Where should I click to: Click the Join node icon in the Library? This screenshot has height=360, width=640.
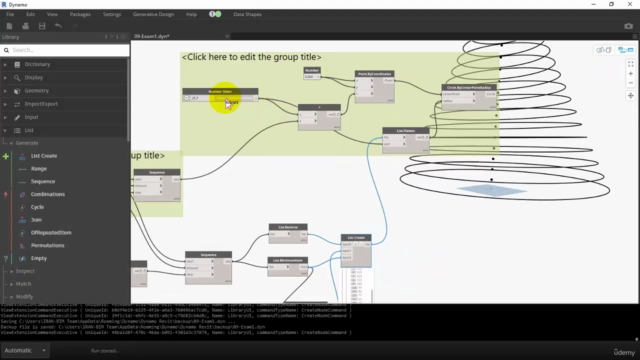click(22, 220)
